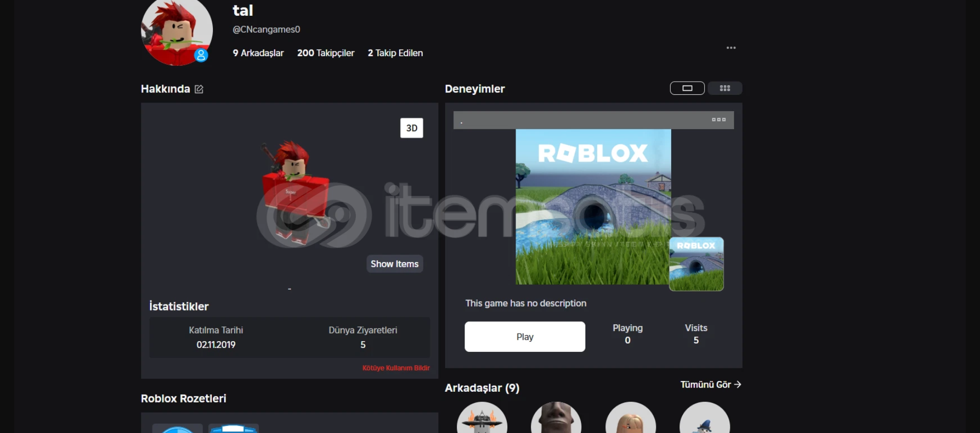Click the Roblox Rozetleri heading

point(183,398)
